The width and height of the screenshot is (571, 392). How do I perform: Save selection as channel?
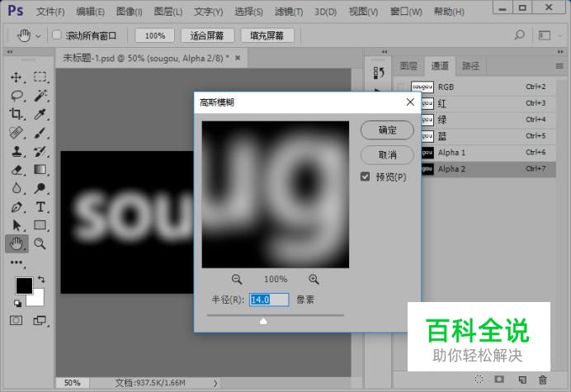tap(499, 380)
